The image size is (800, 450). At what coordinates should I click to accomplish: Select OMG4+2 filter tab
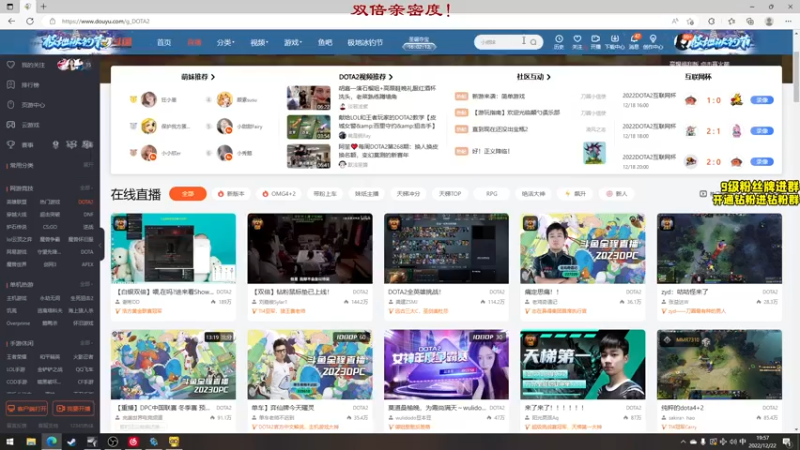click(x=279, y=194)
